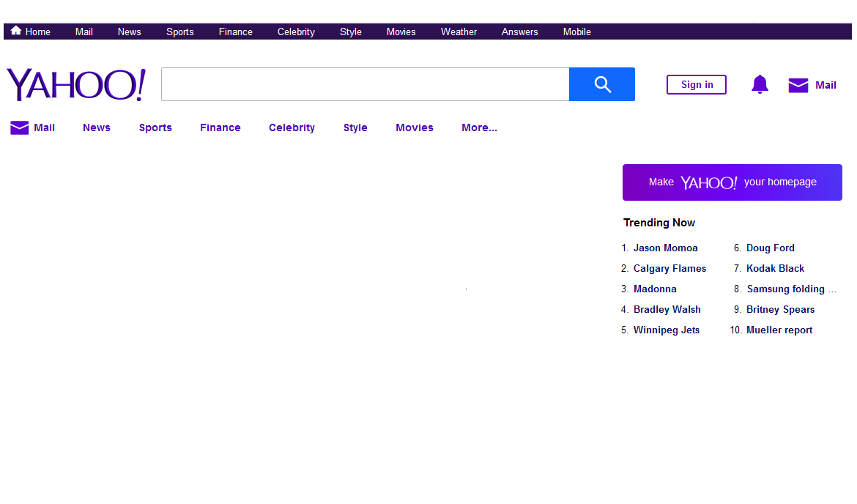Click the Calgary Flames trending topic
Screen dimensions: 857x504
point(669,268)
